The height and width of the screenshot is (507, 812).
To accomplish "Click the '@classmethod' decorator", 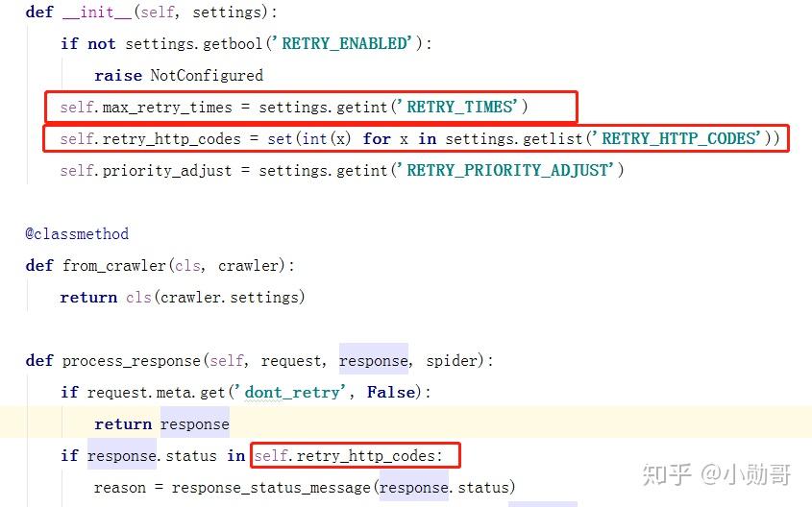I will click(x=77, y=234).
